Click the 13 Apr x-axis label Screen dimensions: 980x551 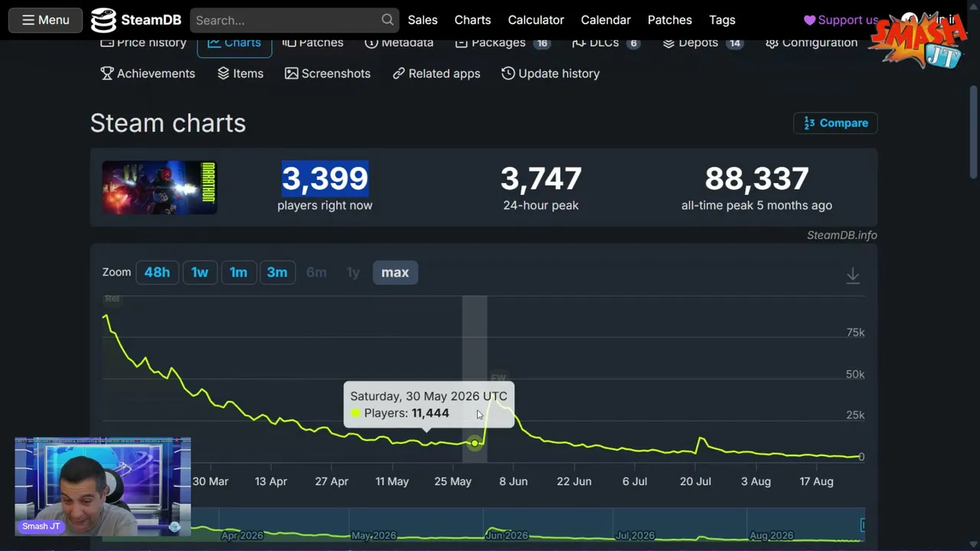271,481
